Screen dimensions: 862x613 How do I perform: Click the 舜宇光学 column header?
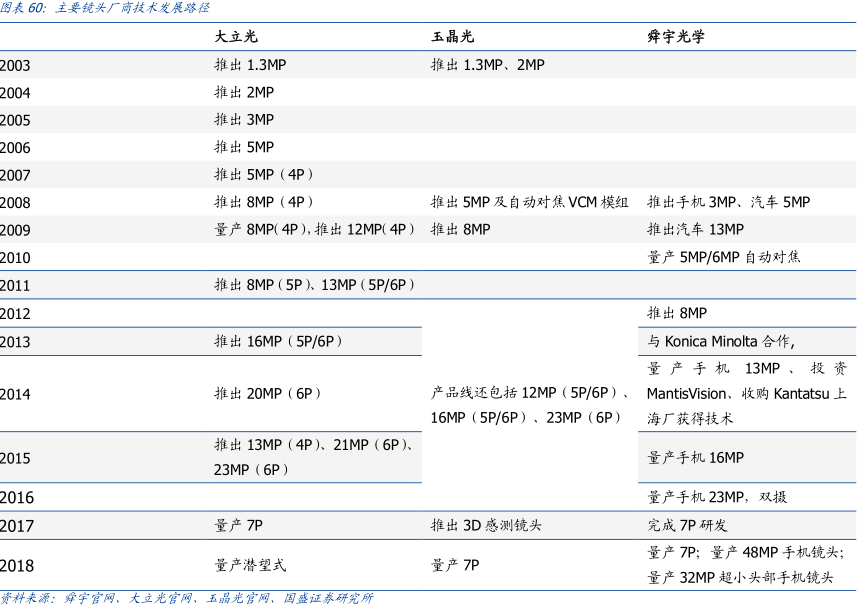[676, 36]
